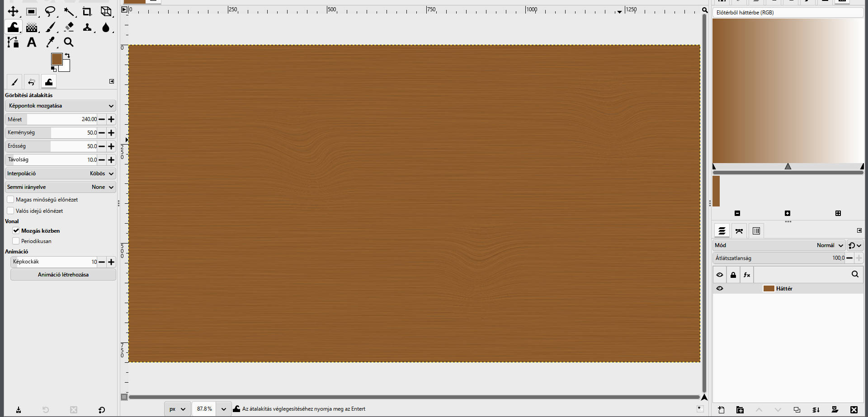Toggle the layer lock header icon
The height and width of the screenshot is (417, 868).
(733, 275)
